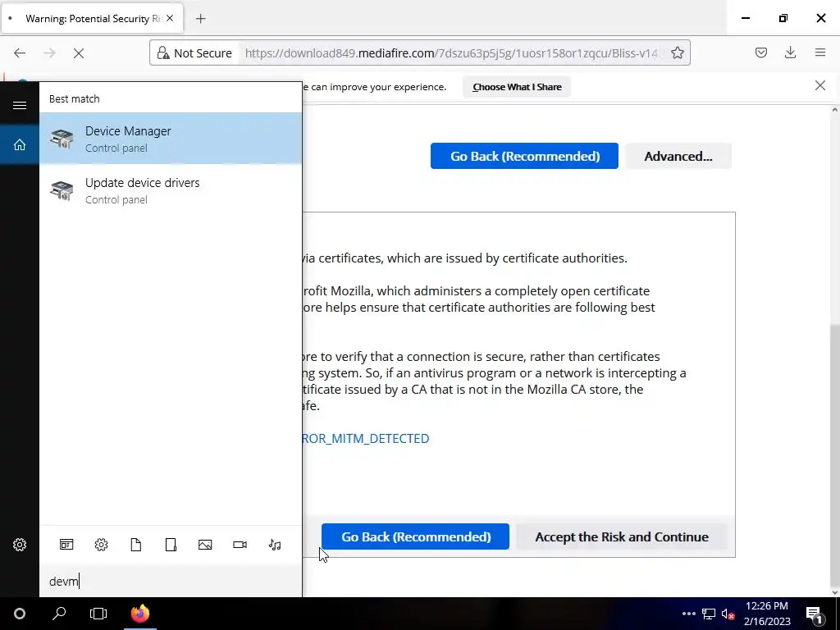This screenshot has height=630, width=840.
Task: Open search settings gear in sidebar
Action: click(20, 545)
